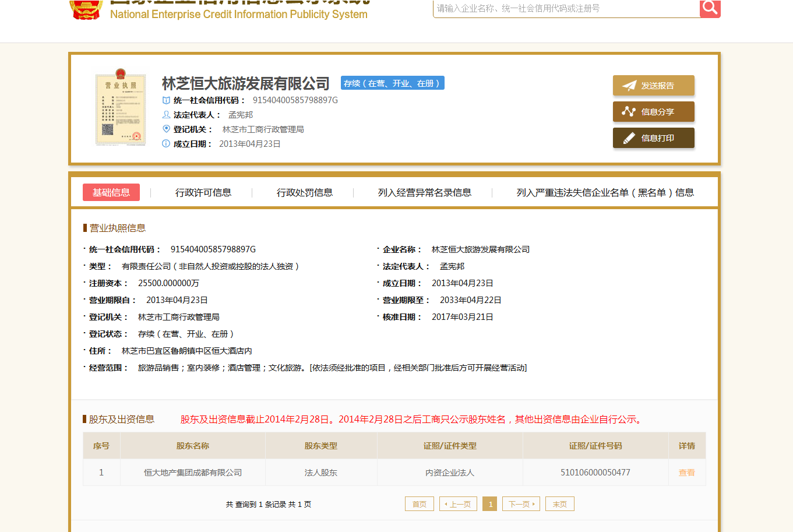This screenshot has height=532, width=793.
Task: Click the 营业执照信息 section heading
Action: point(118,228)
